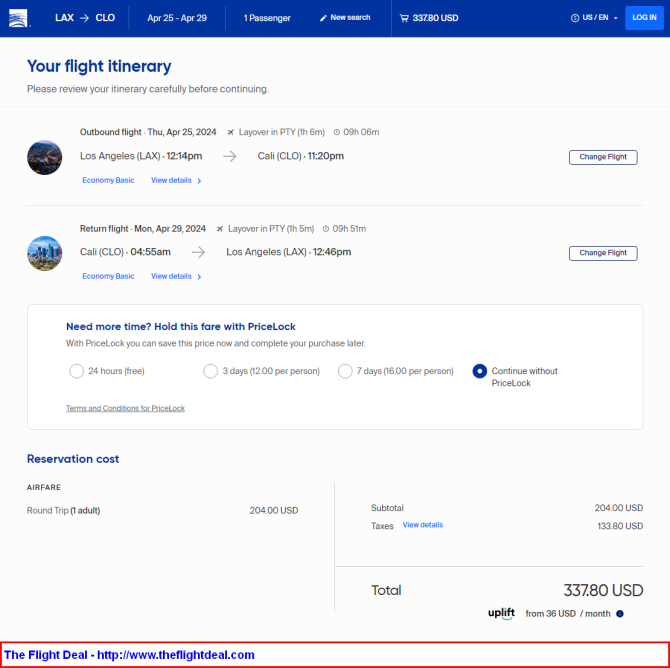Click the outbound arrow between LAX and CLO
The height and width of the screenshot is (668, 670).
coord(230,156)
